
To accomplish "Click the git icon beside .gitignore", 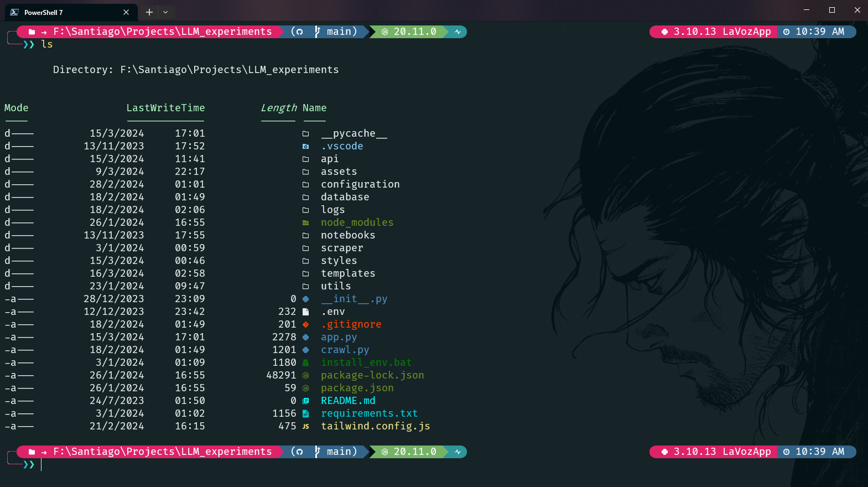I will coord(305,324).
